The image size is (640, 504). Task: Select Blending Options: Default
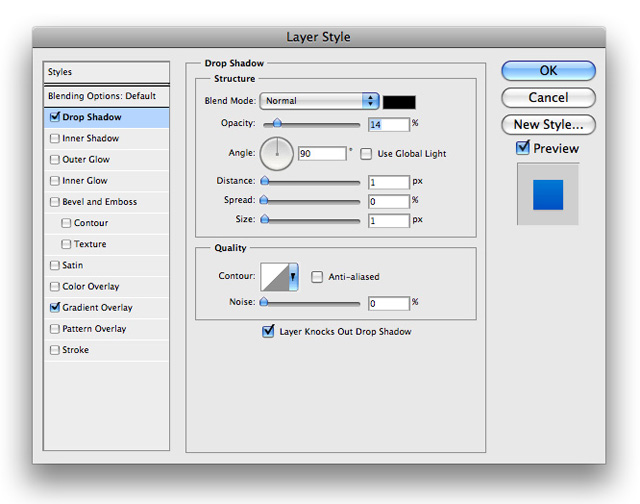pos(106,96)
